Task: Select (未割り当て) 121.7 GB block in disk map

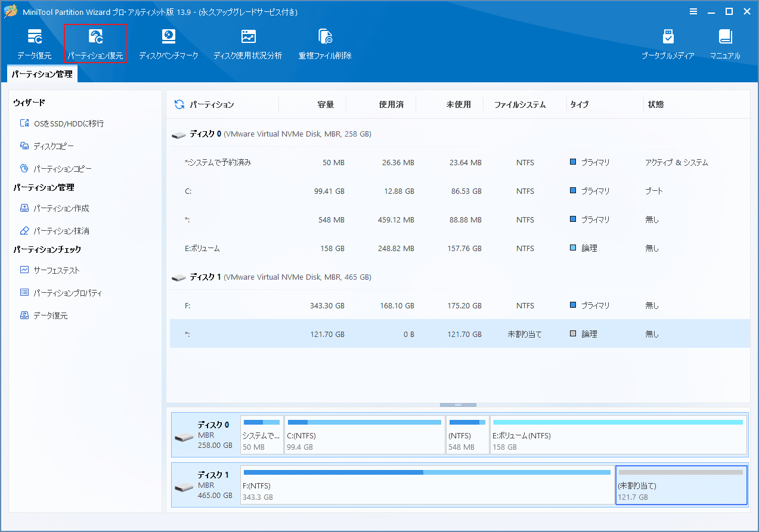Action: (681, 485)
